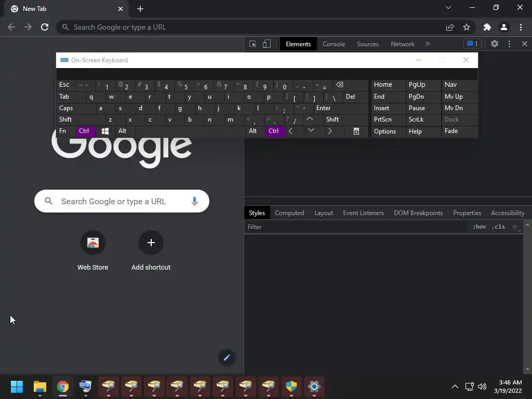Click the styles Filter input field

pyautogui.click(x=356, y=227)
